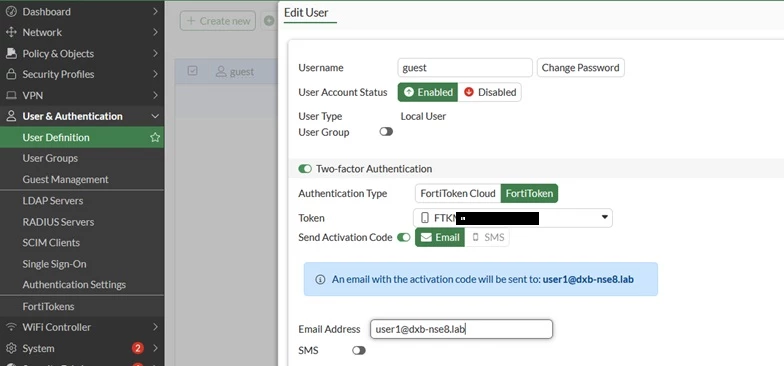Set User Account Status to Disabled
This screenshot has width=784, height=366.
pos(490,92)
